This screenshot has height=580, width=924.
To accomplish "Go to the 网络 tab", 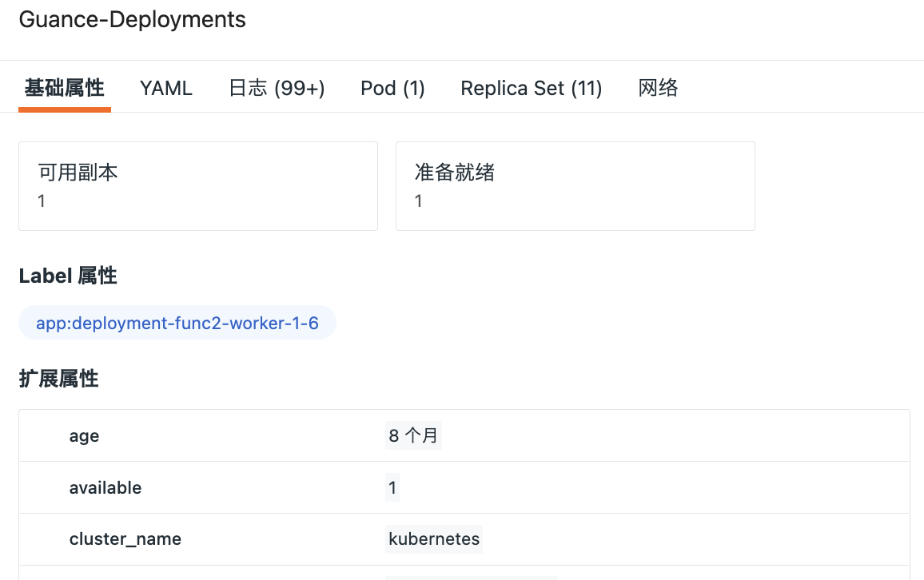I will (x=659, y=88).
